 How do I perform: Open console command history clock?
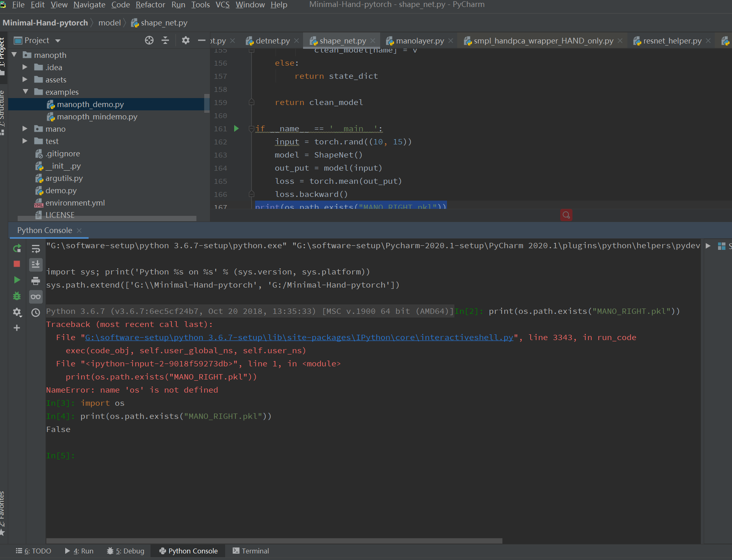point(36,313)
